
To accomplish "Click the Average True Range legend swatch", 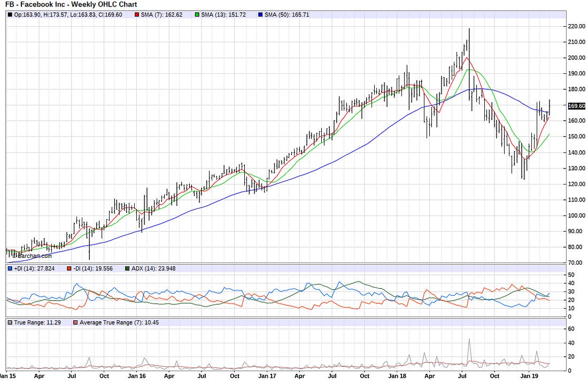I will [x=76, y=322].
